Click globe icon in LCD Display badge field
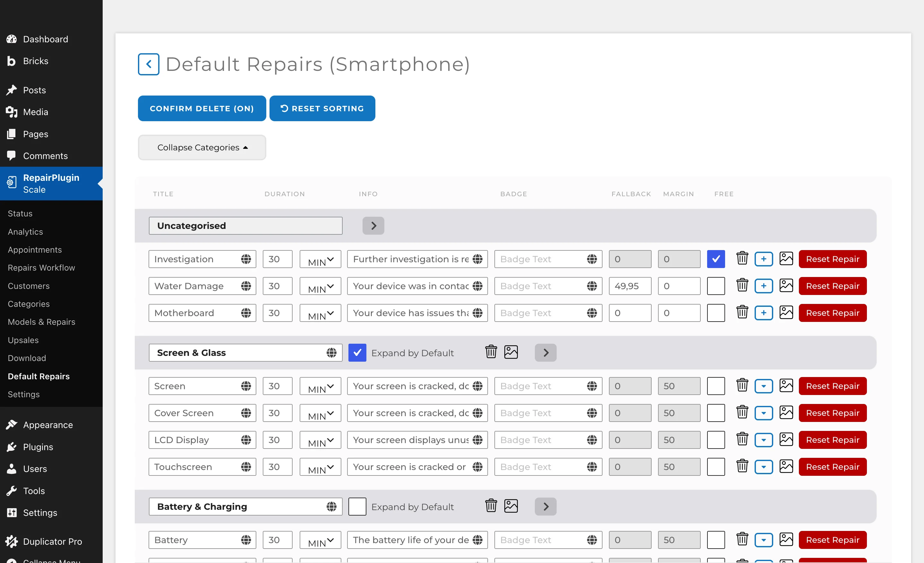The height and width of the screenshot is (563, 924). click(592, 440)
